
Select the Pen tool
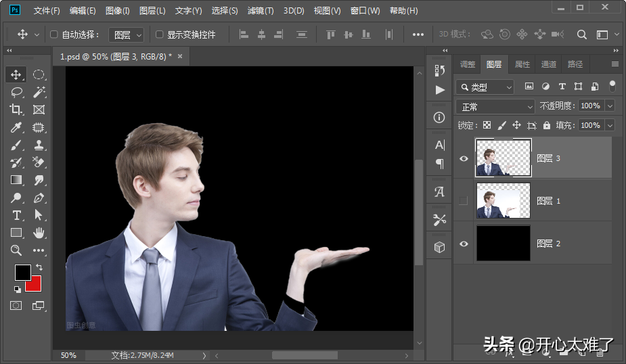click(39, 198)
